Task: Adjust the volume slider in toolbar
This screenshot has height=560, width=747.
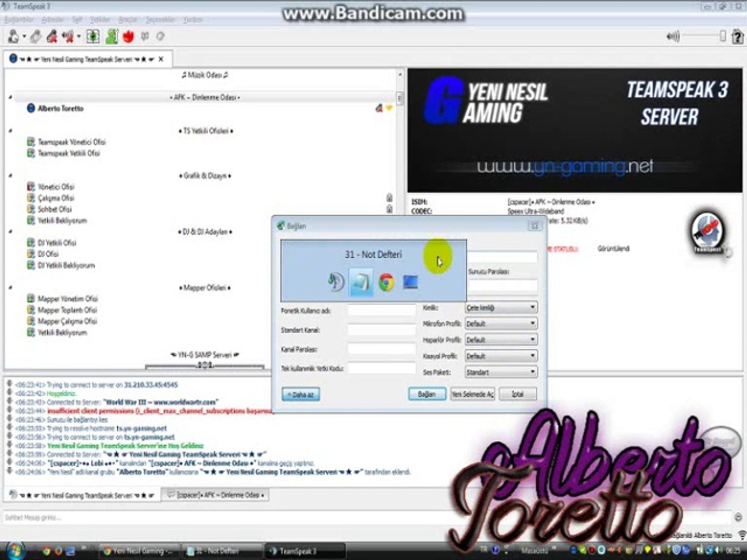Action: [x=703, y=36]
